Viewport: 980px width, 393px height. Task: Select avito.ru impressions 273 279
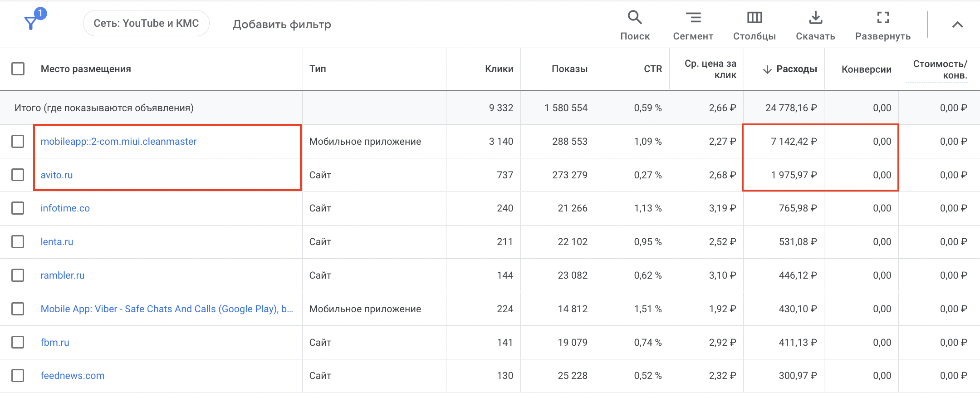[570, 175]
